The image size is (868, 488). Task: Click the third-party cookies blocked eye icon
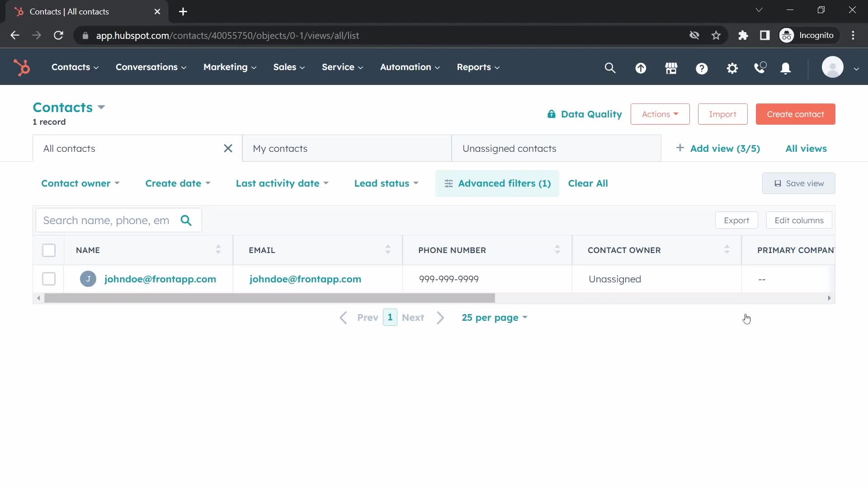point(694,35)
